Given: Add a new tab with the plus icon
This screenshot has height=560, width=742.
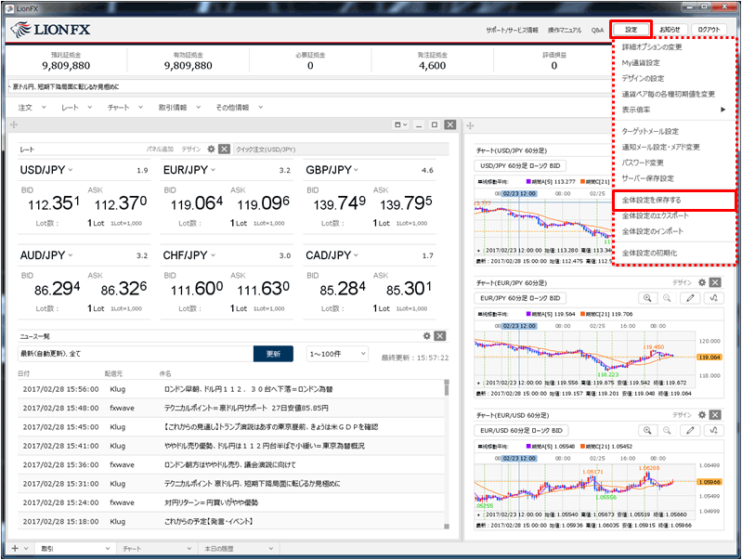Looking at the screenshot, I should [15, 548].
